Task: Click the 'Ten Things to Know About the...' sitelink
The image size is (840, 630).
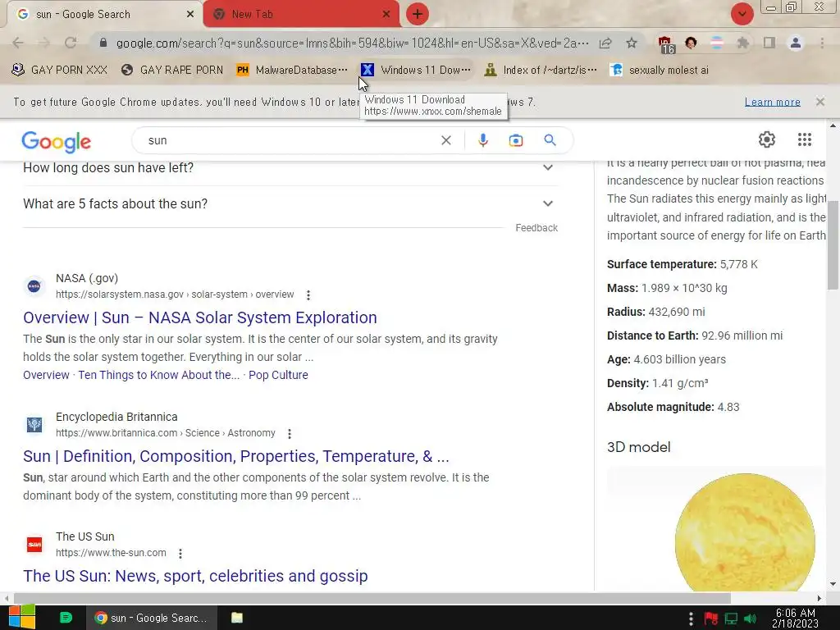Action: click(x=158, y=375)
